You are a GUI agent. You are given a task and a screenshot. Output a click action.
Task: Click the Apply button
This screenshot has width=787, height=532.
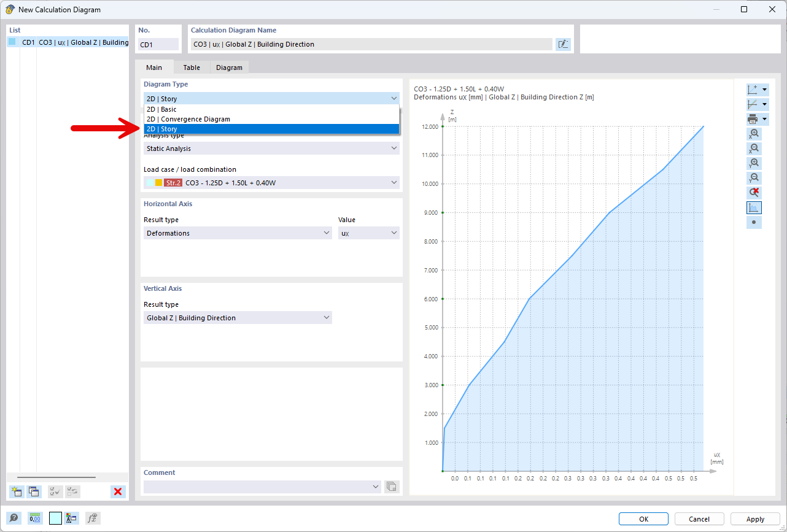[755, 519]
